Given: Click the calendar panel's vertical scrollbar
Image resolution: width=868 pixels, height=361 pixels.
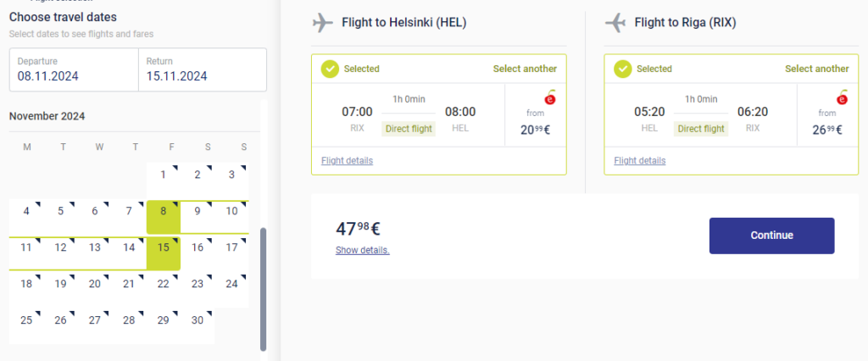Looking at the screenshot, I should (263, 288).
